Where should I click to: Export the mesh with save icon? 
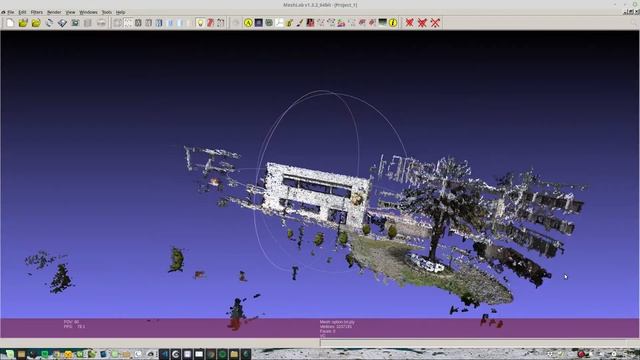point(62,23)
